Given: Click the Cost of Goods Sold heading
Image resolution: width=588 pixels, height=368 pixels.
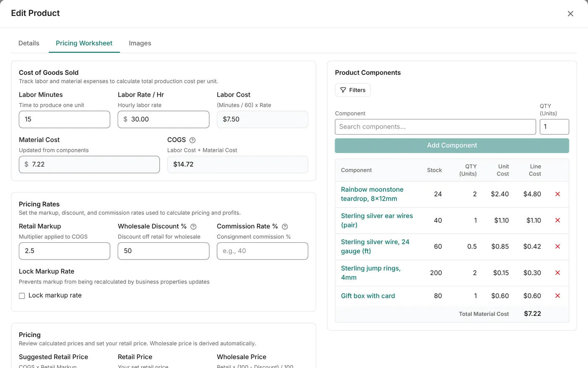Looking at the screenshot, I should point(49,73).
